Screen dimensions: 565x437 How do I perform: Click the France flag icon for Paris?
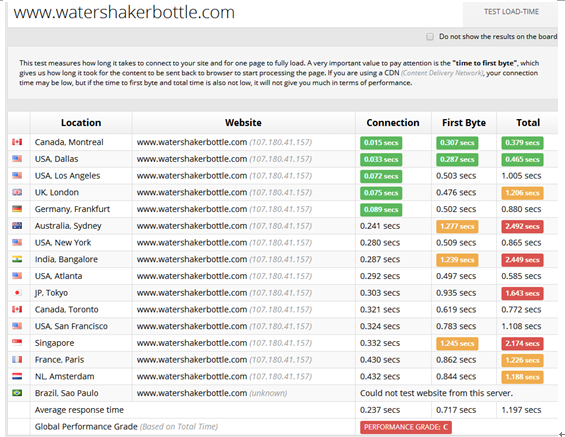(x=17, y=359)
